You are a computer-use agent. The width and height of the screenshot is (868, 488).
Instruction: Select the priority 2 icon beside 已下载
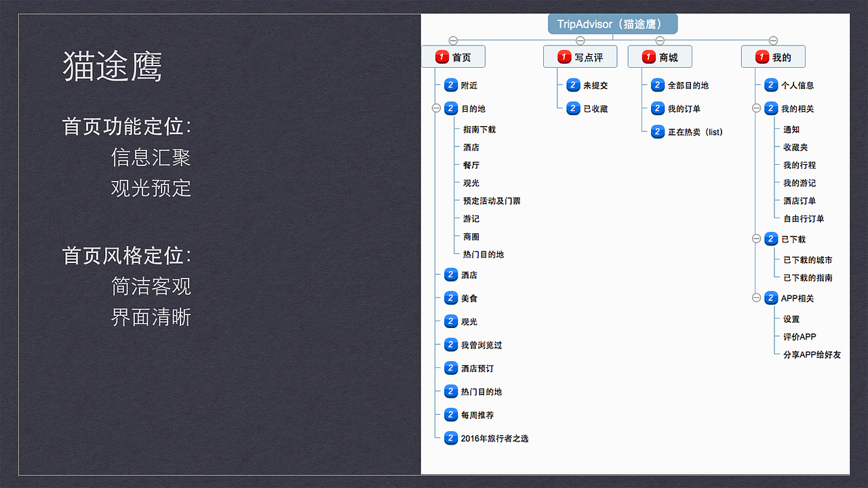point(771,239)
